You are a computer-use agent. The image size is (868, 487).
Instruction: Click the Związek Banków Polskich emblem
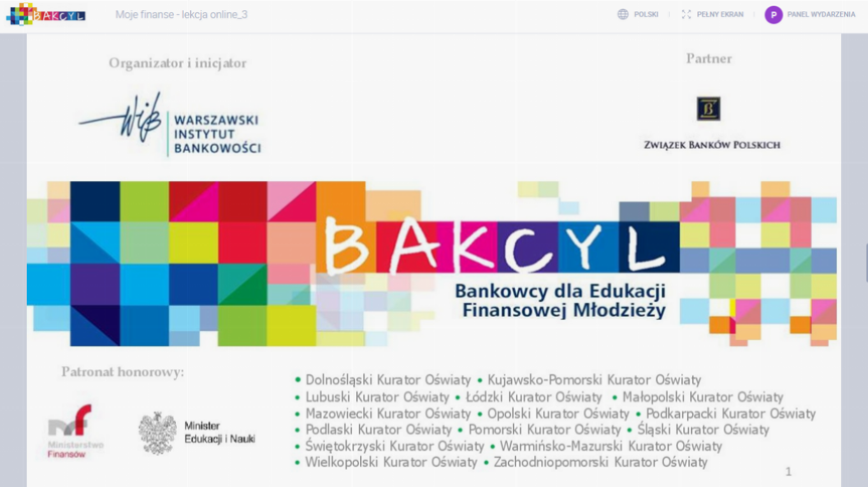[x=709, y=109]
